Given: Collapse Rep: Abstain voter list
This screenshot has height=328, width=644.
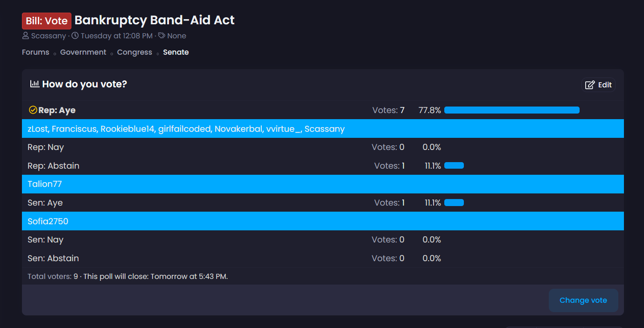Looking at the screenshot, I should (x=390, y=166).
